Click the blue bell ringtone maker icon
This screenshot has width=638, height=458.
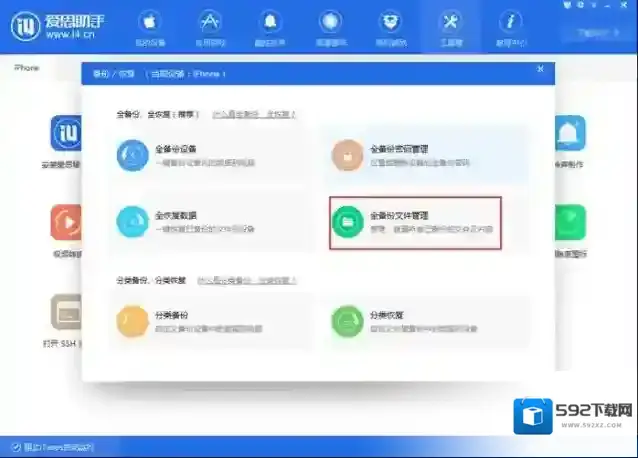point(570,132)
